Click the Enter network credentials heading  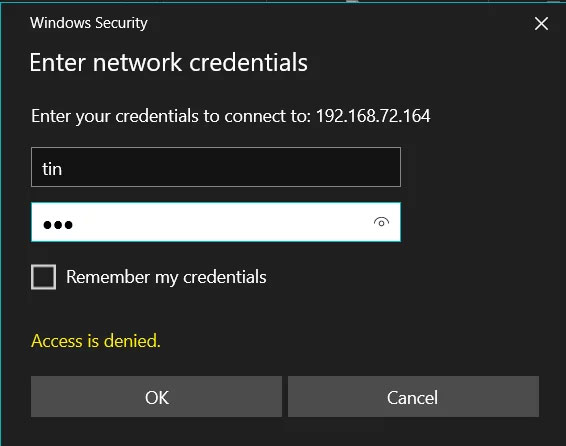tap(169, 62)
